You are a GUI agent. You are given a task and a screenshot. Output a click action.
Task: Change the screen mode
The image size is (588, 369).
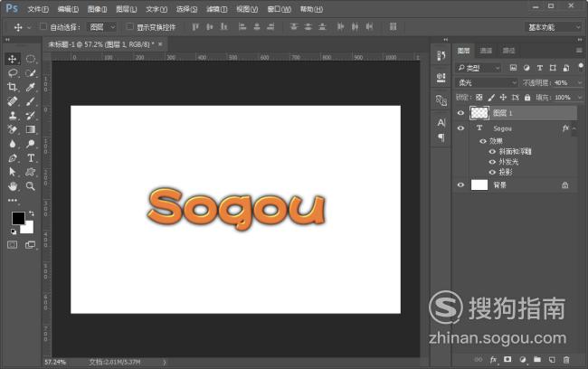tap(30, 245)
